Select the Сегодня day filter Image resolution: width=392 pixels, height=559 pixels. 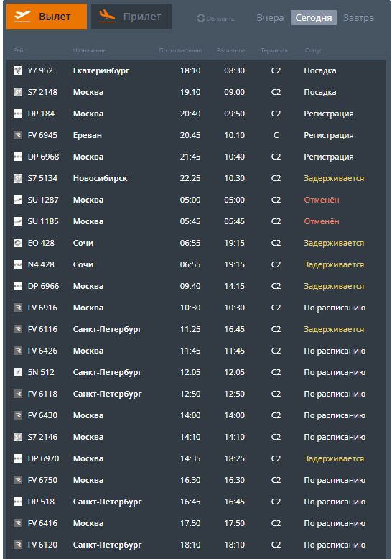click(x=314, y=18)
